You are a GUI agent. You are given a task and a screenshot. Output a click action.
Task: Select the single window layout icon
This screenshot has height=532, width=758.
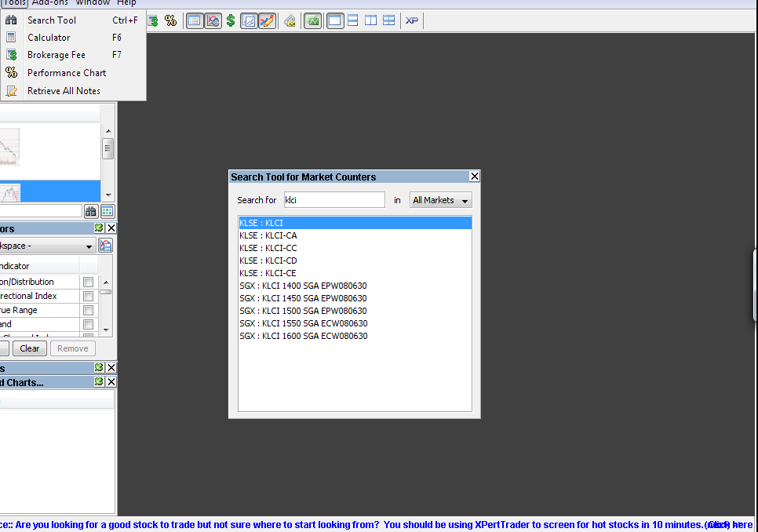[x=335, y=20]
